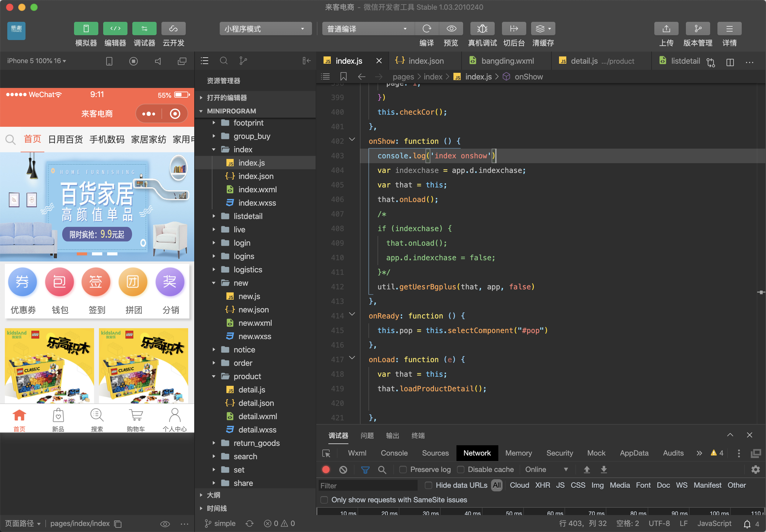Open the WeChat capsule menu dots

point(149,114)
